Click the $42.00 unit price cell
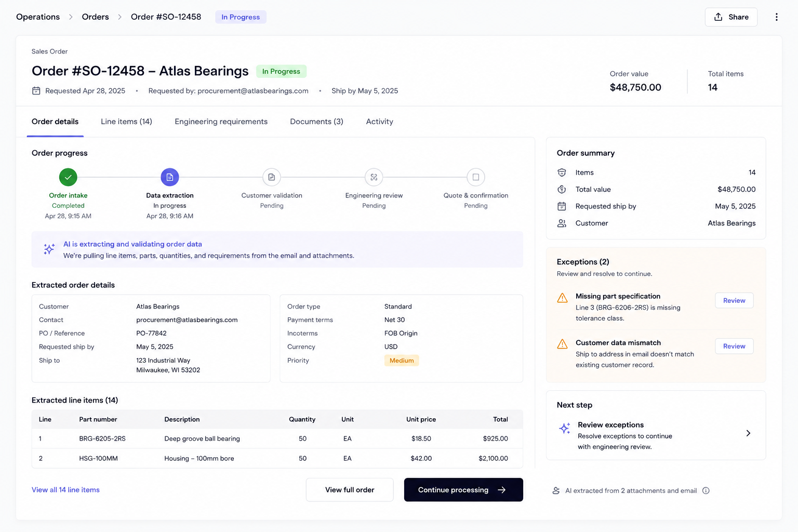This screenshot has width=798, height=532. coord(421,458)
